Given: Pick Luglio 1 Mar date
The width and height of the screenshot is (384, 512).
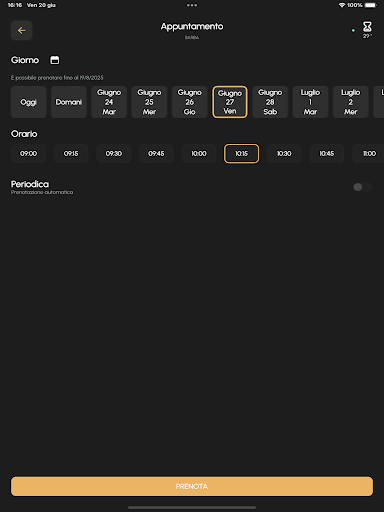Looking at the screenshot, I should (x=310, y=102).
